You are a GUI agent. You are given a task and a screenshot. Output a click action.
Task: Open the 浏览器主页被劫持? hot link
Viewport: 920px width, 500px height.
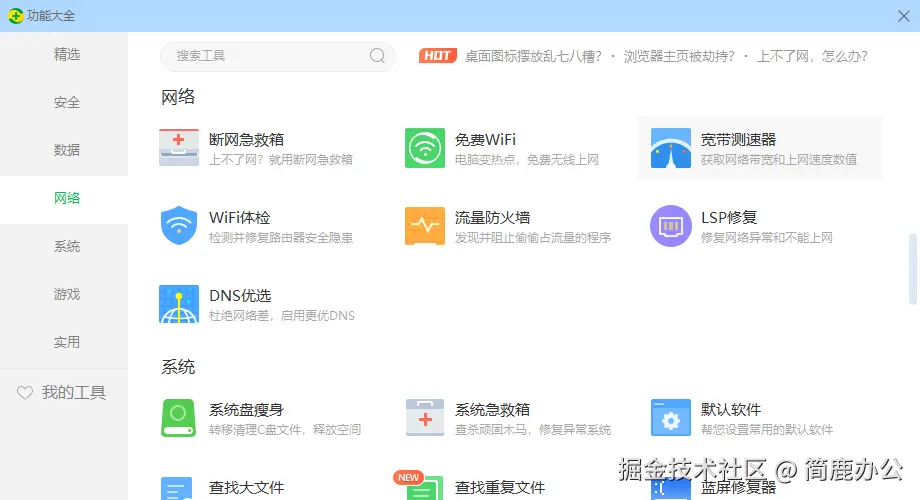pyautogui.click(x=679, y=56)
